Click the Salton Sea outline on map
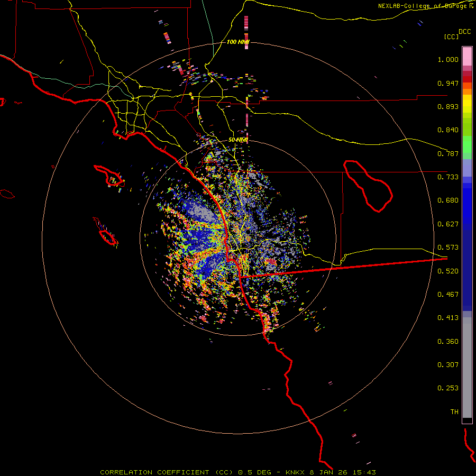This screenshot has width=476, height=476. tap(368, 186)
